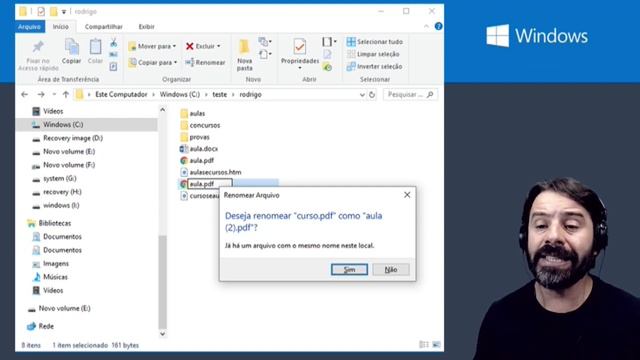Click Este Computador in the address path
Viewport: 640px width, 360px height.
pyautogui.click(x=121, y=94)
